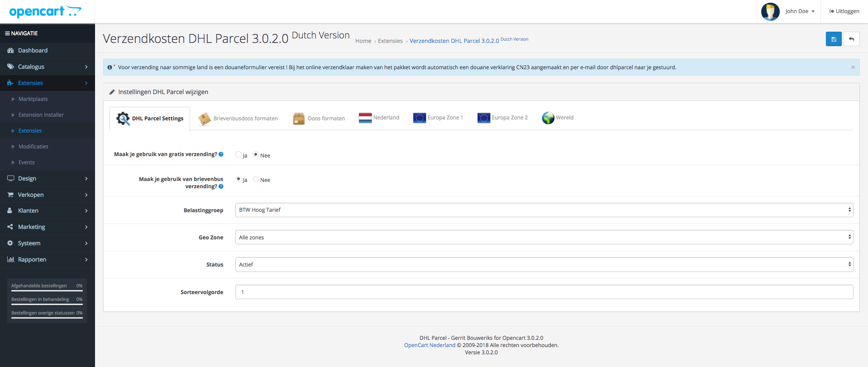
Task: Click the Extensies puzzle piece icon
Action: coord(10,83)
